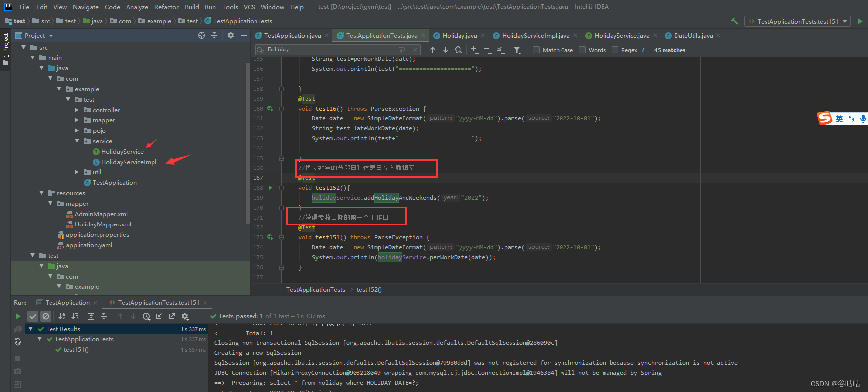
Task: Collapse all test results
Action: tap(104, 316)
